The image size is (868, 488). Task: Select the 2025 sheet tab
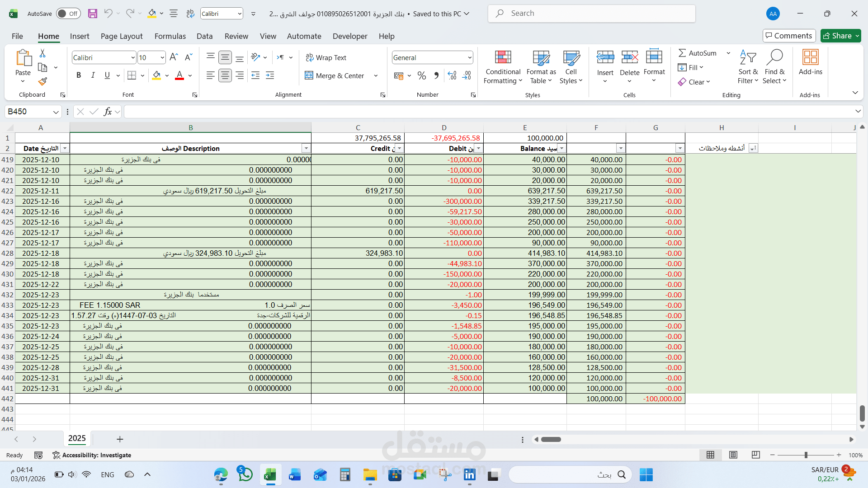(x=77, y=438)
